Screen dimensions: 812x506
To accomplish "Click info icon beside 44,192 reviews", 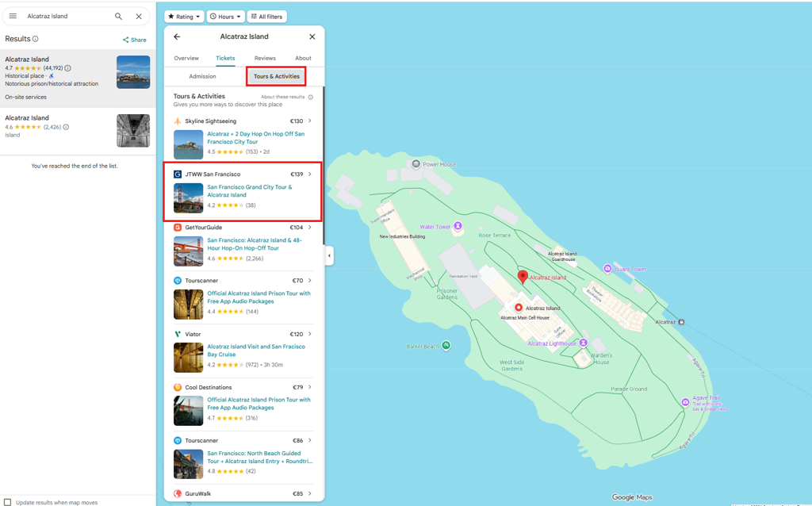I will (68, 68).
